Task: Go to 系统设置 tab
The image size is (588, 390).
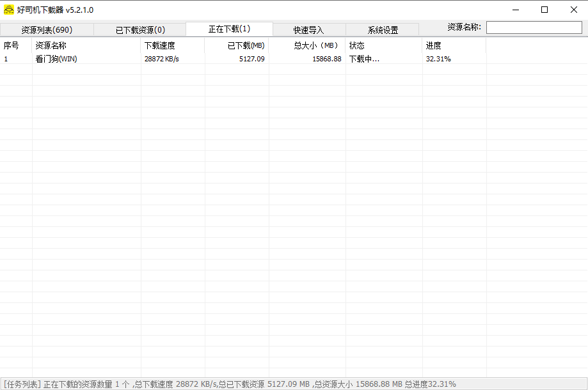Action: point(383,29)
